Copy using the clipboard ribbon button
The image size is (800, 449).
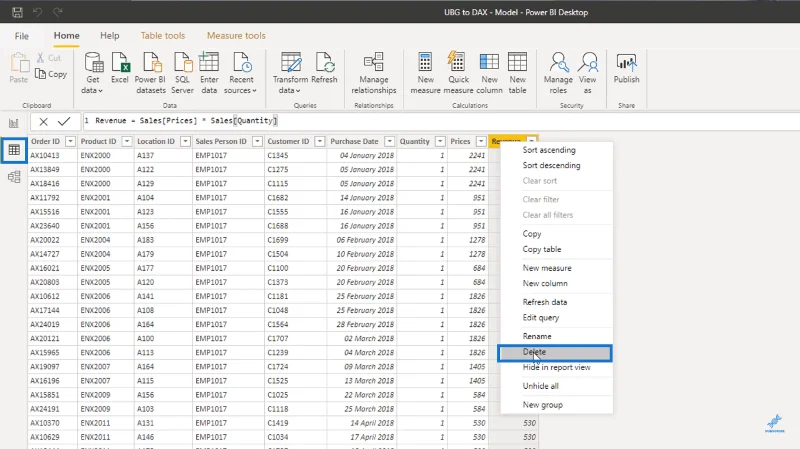(x=51, y=74)
